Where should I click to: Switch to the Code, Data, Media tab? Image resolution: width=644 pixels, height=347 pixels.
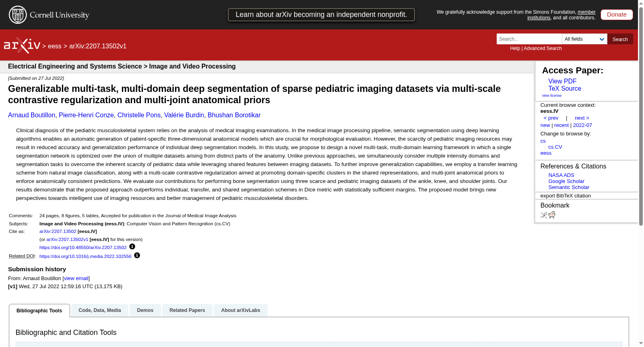pos(100,310)
